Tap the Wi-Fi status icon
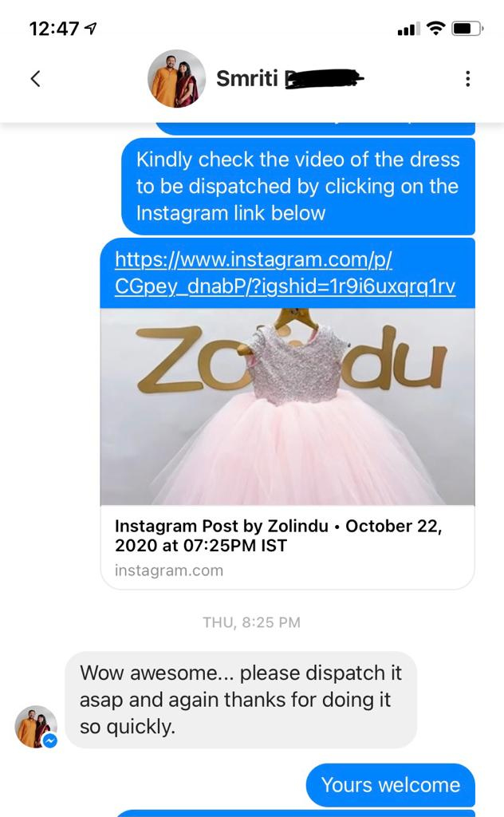This screenshot has height=817, width=504. coord(435,28)
